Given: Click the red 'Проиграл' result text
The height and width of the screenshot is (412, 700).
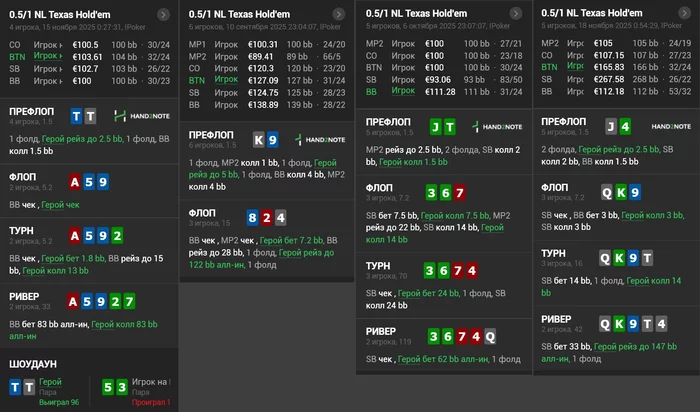Looking at the screenshot, I should tap(151, 403).
